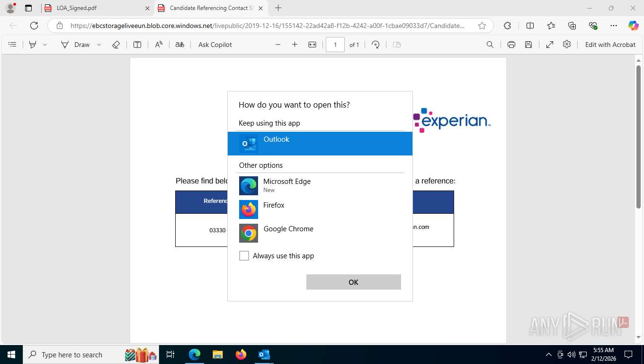Zoom out of the PDF
Screen dimensions: 644x364
point(278,45)
